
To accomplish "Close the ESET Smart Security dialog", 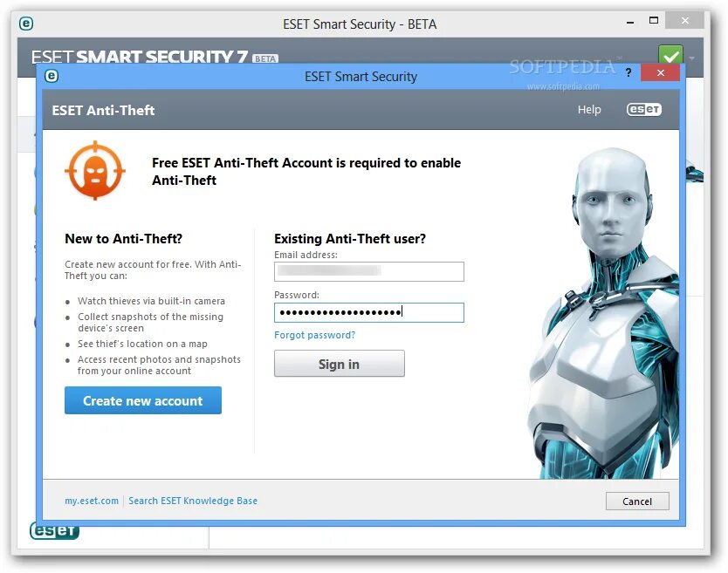I will pos(660,73).
